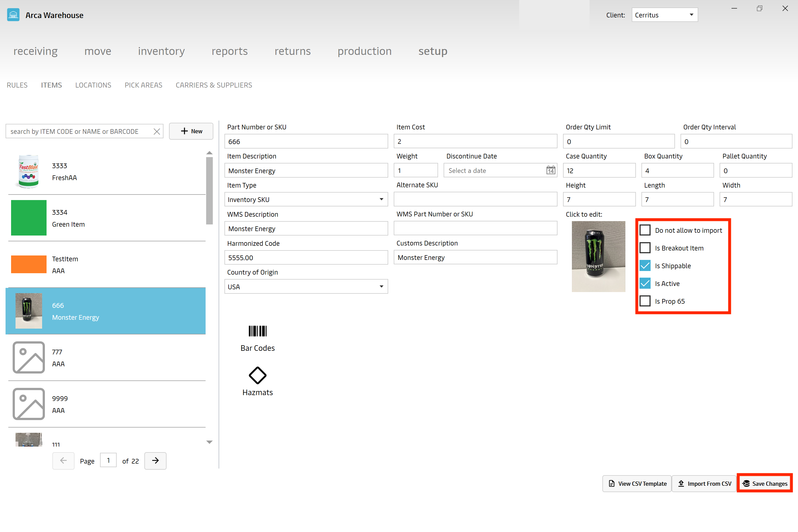Click the next page arrow button
This screenshot has height=532, width=798.
[155, 461]
